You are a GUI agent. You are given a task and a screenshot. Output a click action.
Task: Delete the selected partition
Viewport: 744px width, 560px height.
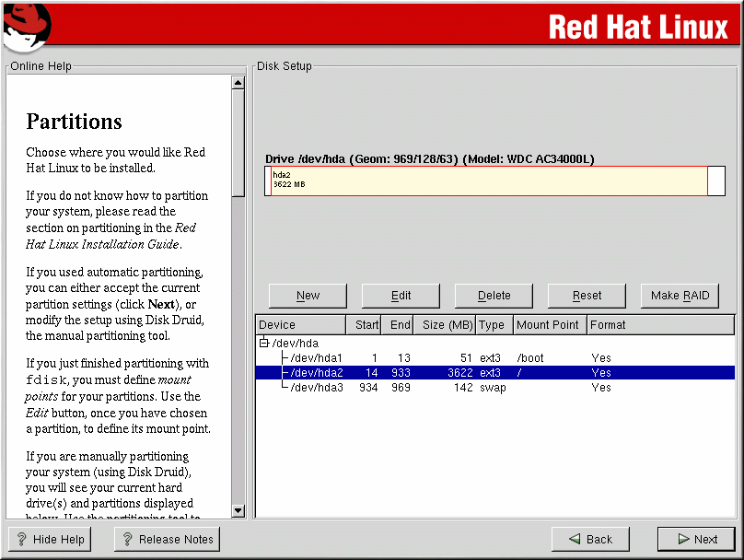pos(494,296)
